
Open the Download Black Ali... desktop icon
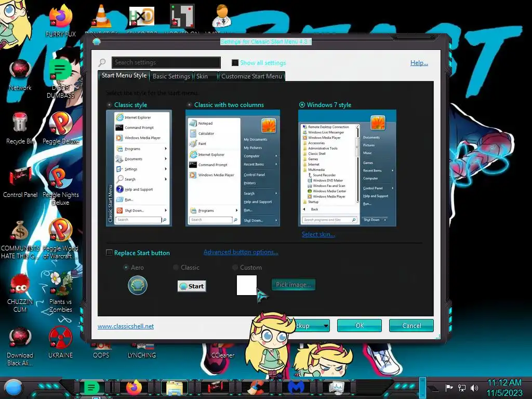[20, 347]
